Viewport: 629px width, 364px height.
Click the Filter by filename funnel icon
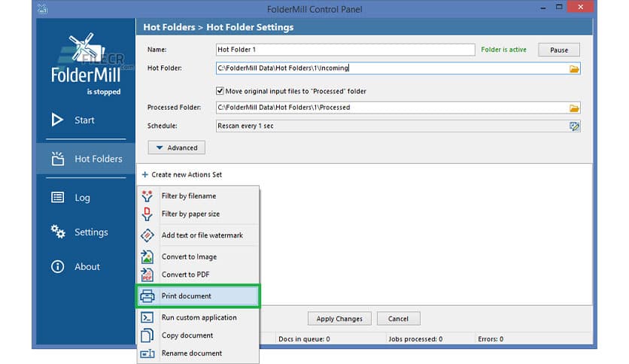pos(147,196)
